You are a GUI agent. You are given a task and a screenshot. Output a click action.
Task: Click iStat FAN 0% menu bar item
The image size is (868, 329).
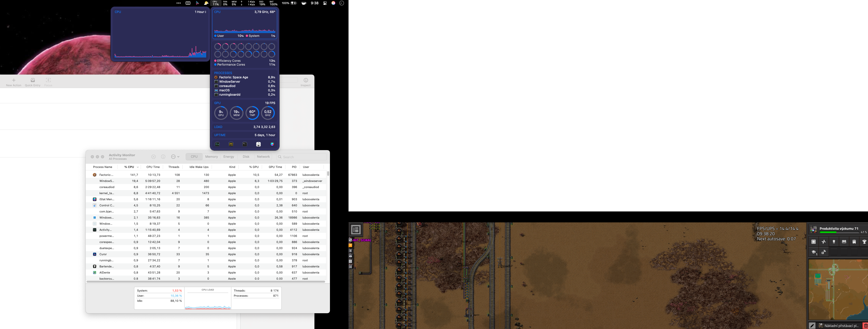(x=225, y=3)
